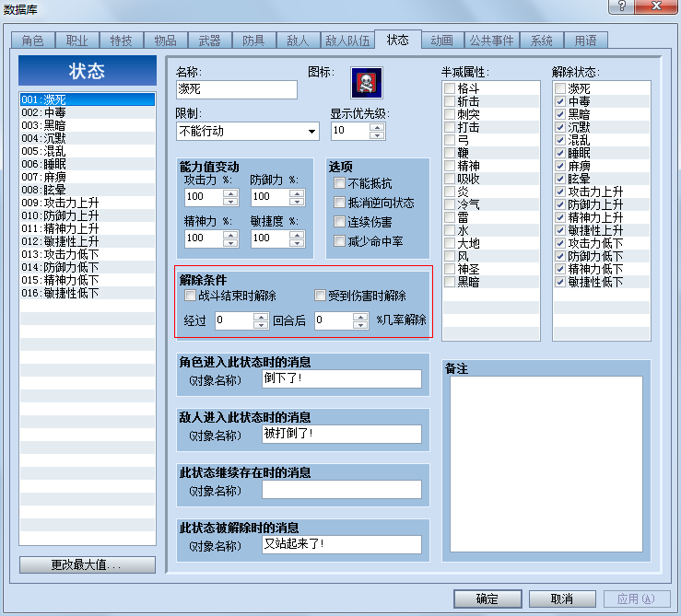Click the 又站起来了! recovery message field
Viewport: 681px width, 616px height.
[342, 544]
